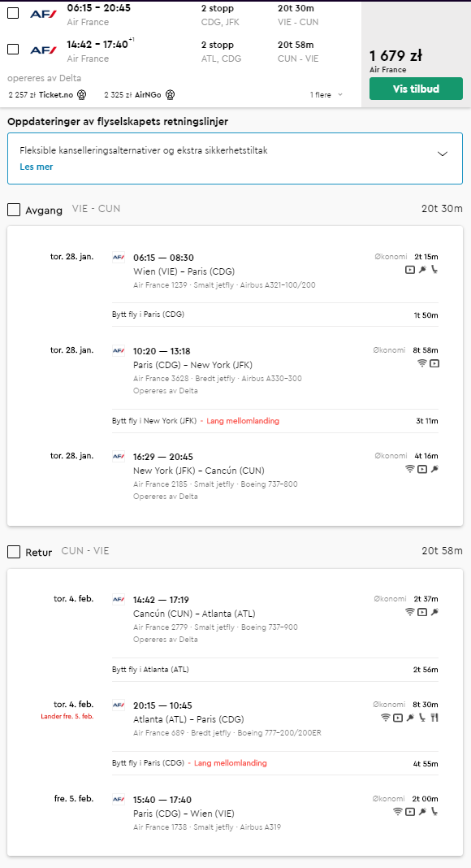Click meal icon on Atlanta–Paris flight

[434, 718]
